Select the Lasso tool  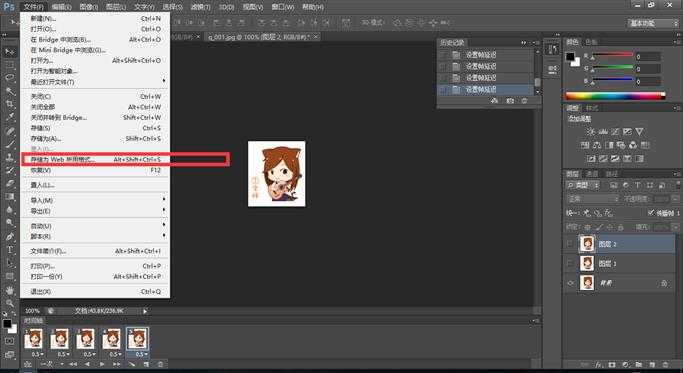coord(10,78)
